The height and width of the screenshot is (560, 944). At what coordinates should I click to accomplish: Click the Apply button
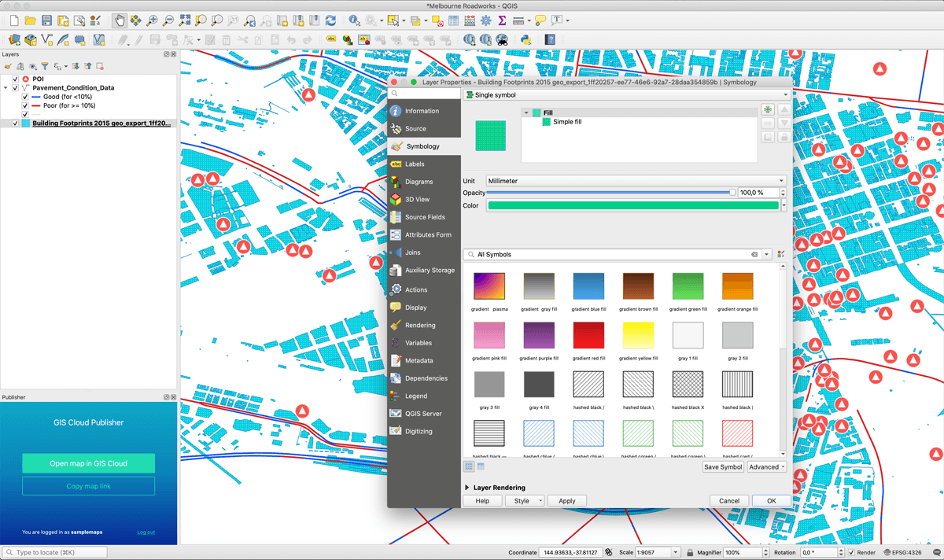[566, 501]
